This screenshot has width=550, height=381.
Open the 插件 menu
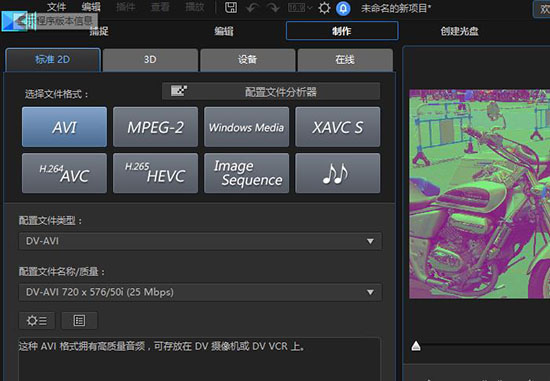pyautogui.click(x=125, y=7)
